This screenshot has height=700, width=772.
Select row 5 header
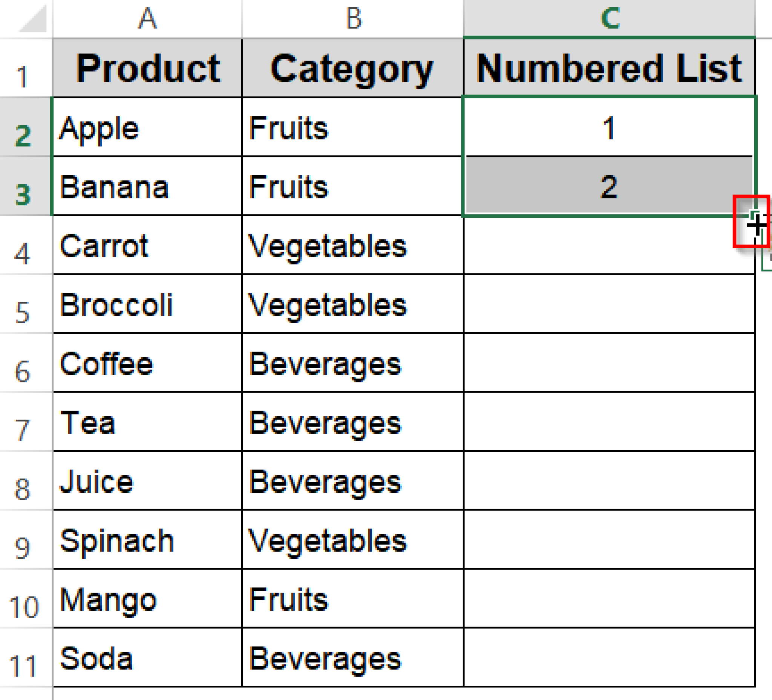[x=23, y=305]
